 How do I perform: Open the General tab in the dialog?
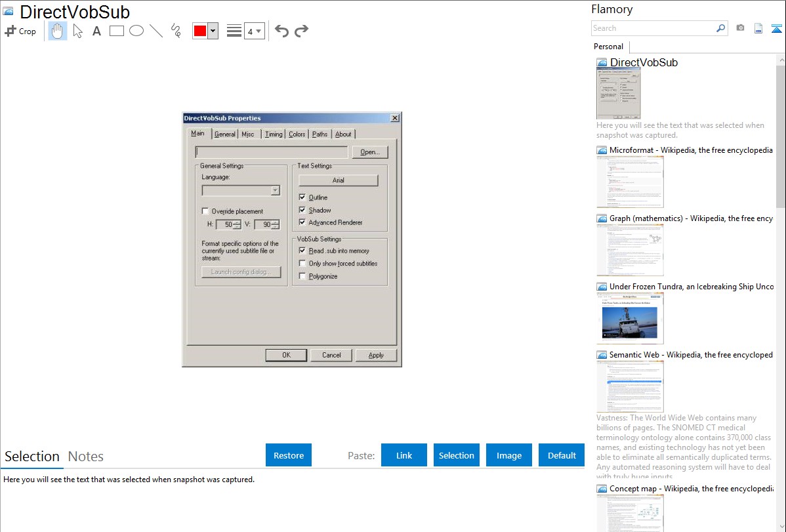224,134
